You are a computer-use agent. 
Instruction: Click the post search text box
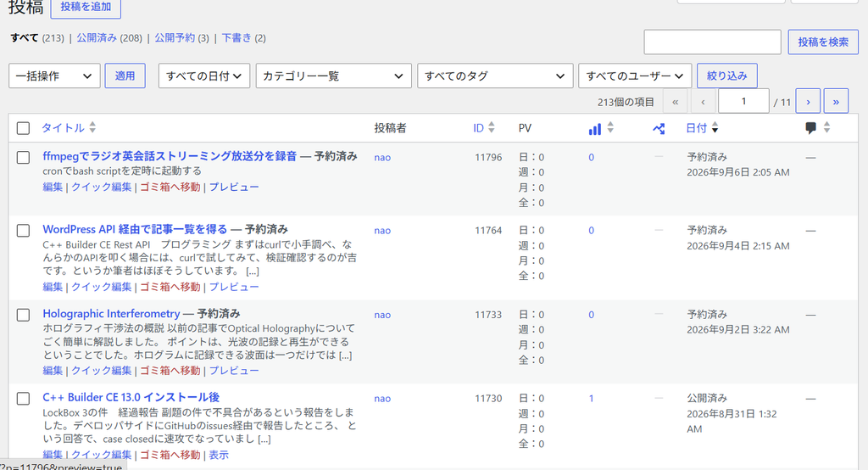pyautogui.click(x=712, y=42)
